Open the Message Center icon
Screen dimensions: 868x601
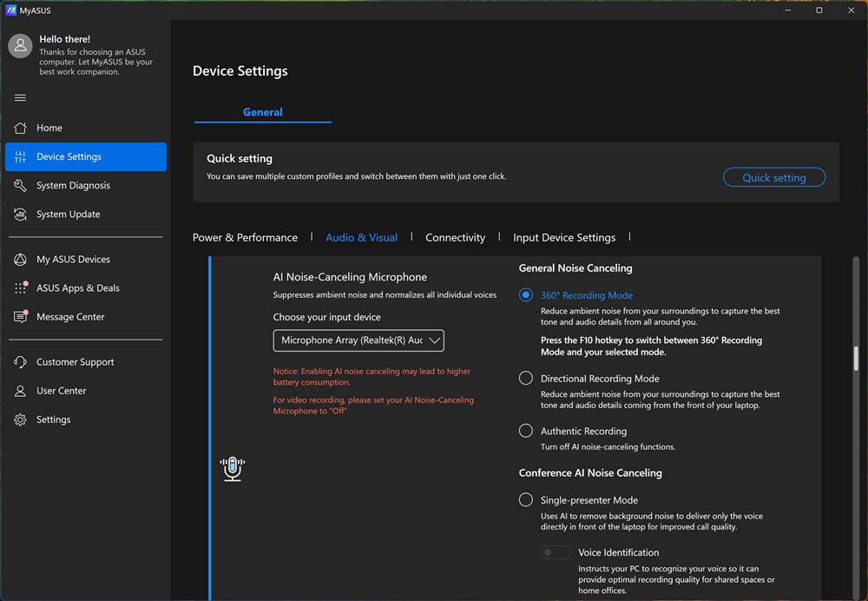click(x=21, y=317)
